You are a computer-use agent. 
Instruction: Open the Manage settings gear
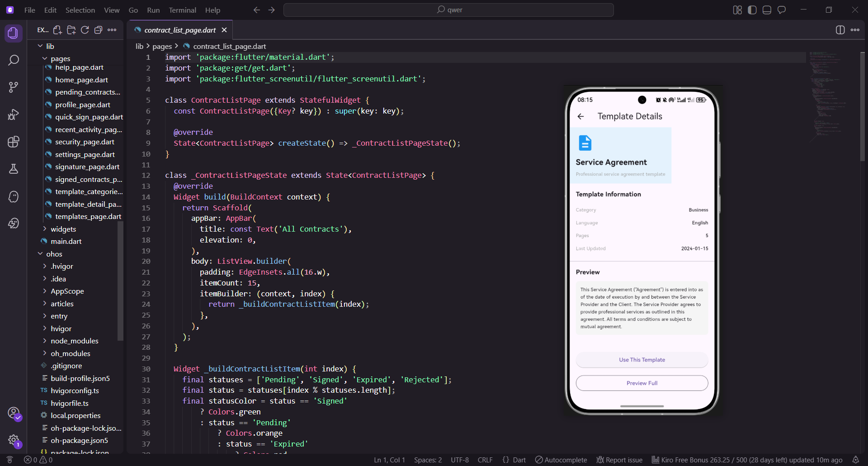point(14,440)
